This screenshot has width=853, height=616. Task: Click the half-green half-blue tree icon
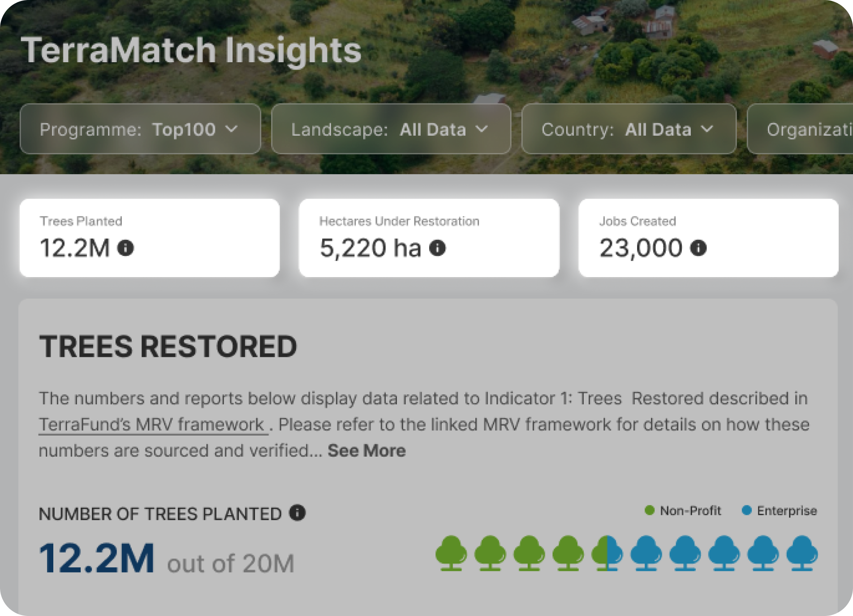607,553
